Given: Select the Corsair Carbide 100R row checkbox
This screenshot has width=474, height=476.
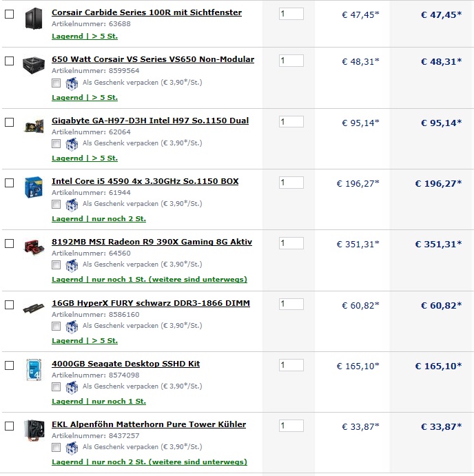Looking at the screenshot, I should pyautogui.click(x=9, y=14).
